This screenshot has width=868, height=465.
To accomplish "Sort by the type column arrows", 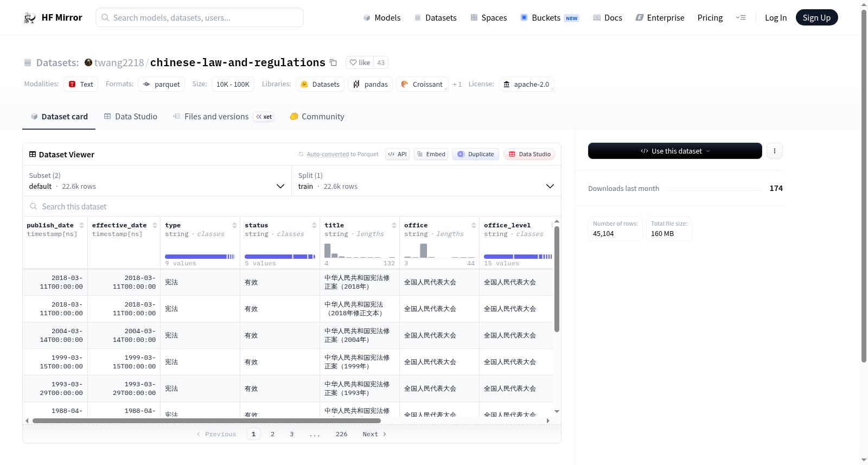I will 234,225.
